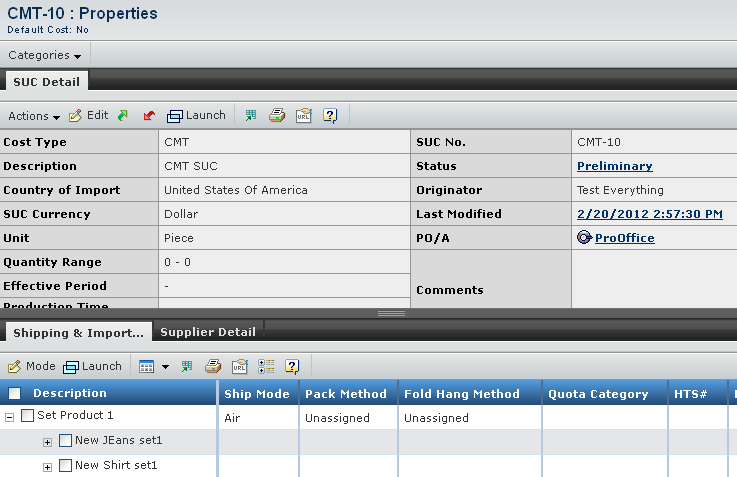The image size is (737, 477).
Task: Click the expand-all rows icon in Shipping toolbar
Action: tap(266, 366)
